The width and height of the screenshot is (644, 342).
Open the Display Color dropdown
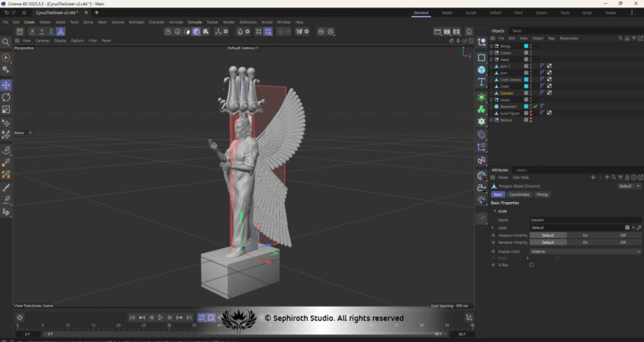point(585,251)
